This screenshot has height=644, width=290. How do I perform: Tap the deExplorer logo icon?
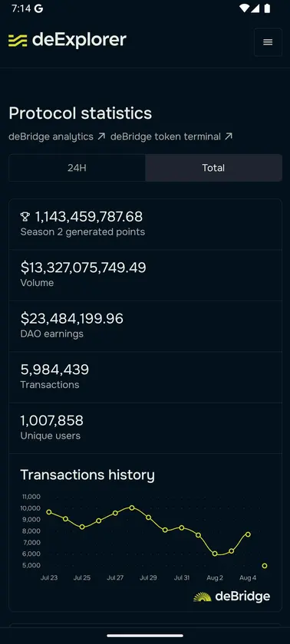18,40
